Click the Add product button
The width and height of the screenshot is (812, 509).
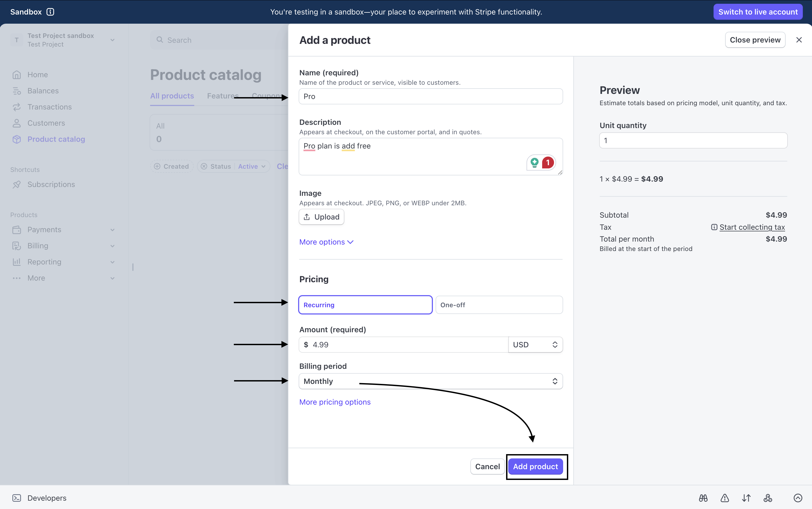[x=536, y=466]
